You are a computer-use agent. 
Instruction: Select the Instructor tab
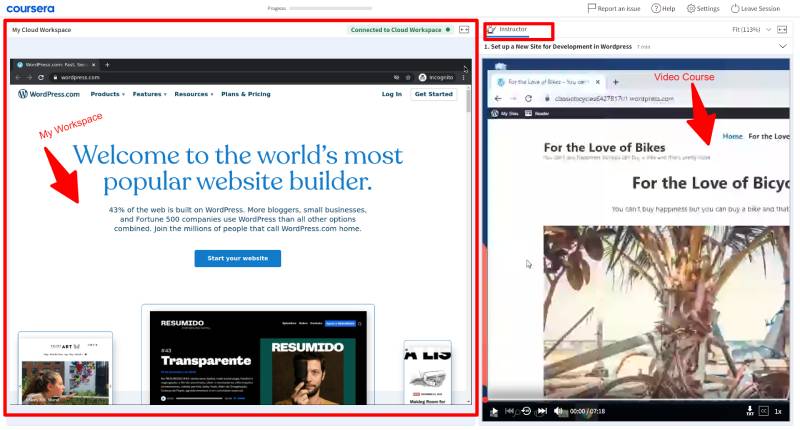point(508,30)
